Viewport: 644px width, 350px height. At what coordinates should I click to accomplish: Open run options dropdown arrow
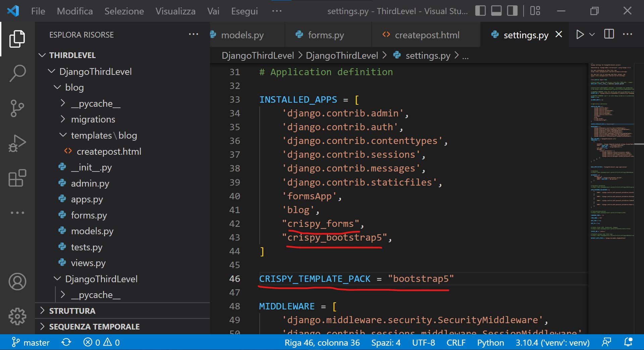point(592,35)
